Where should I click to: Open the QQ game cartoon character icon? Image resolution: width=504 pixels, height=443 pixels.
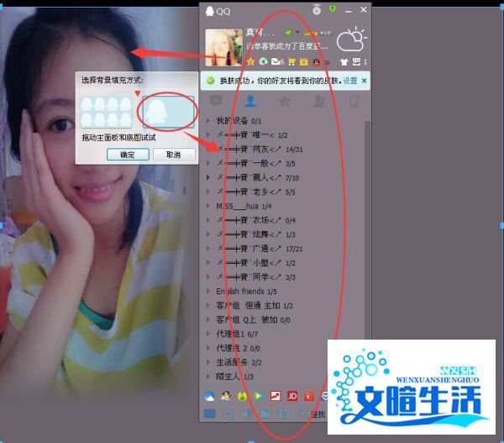[x=226, y=396]
